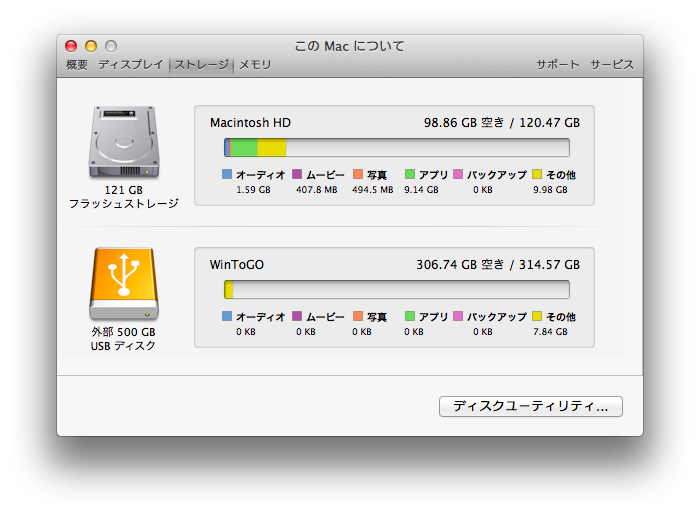Click blue オーディオ swatch under WinToGO
Viewport: 700px width, 515px height.
pos(227,316)
